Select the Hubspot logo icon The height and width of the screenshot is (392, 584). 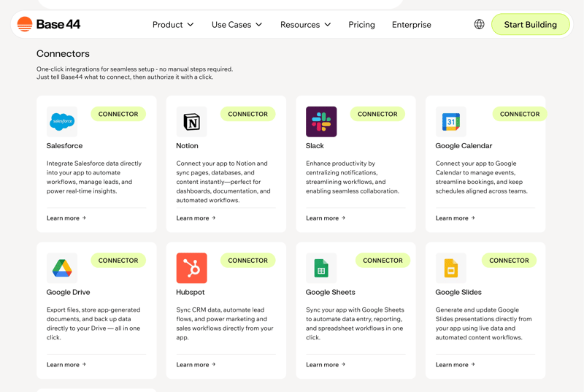point(191,269)
